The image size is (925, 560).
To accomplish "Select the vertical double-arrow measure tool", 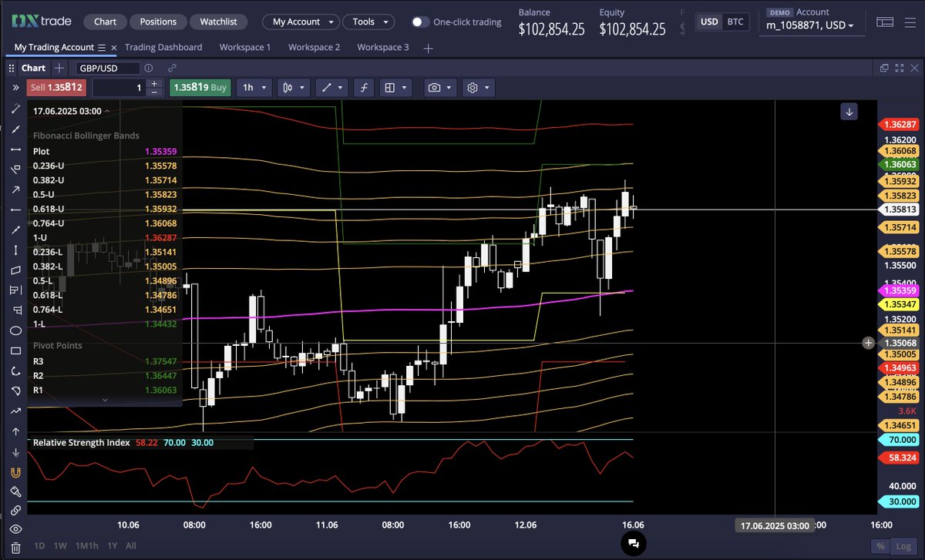I will click(15, 250).
